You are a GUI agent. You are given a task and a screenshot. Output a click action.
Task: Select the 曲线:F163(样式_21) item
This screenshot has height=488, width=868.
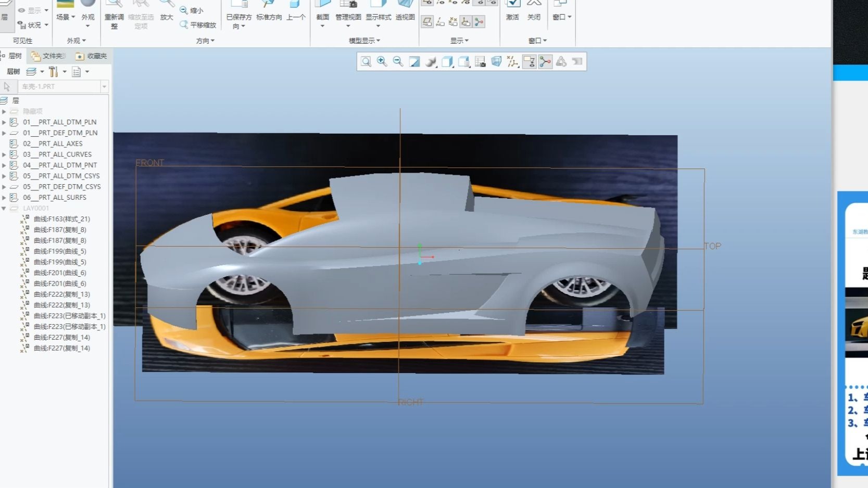[x=61, y=219]
